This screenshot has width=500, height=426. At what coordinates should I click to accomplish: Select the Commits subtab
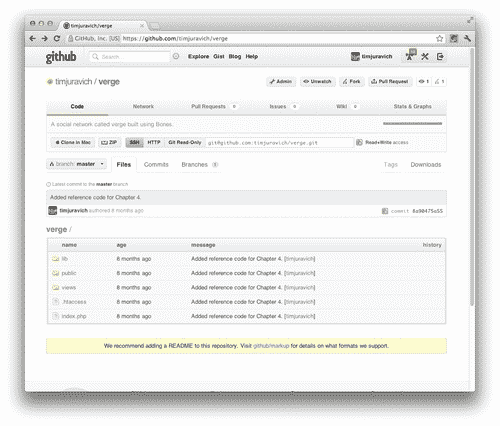tap(156, 164)
